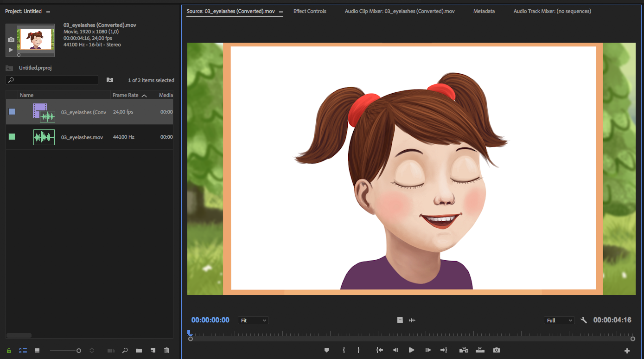Open Full playback resolution dropdown
The width and height of the screenshot is (644, 359).
(559, 321)
